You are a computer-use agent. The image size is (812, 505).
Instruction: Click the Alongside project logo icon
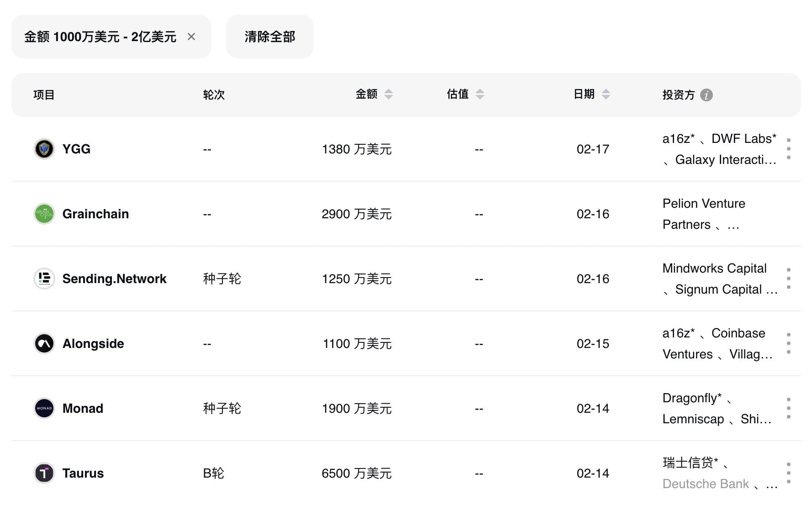(x=44, y=343)
